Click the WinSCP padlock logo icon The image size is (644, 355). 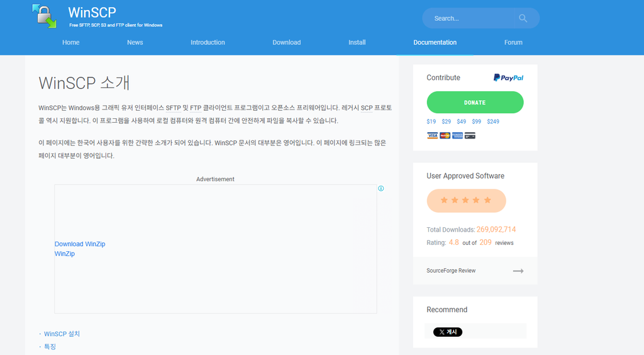[45, 16]
